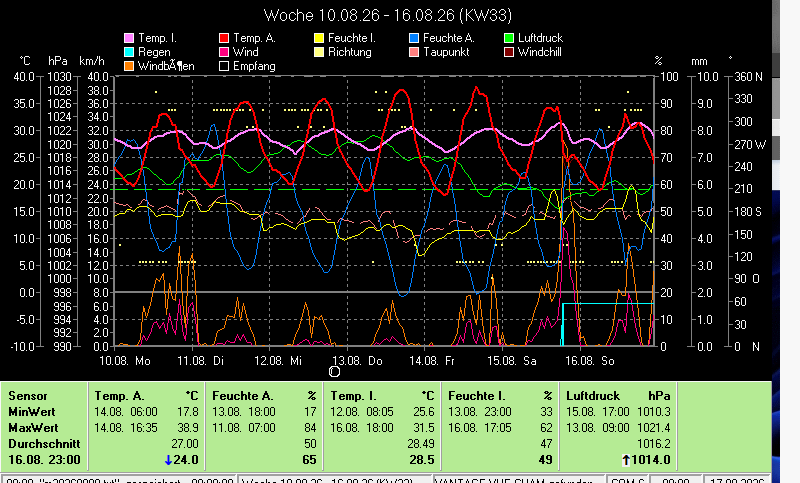800x483 pixels.
Task: Select the 16.08. So date label
Action: click(590, 361)
